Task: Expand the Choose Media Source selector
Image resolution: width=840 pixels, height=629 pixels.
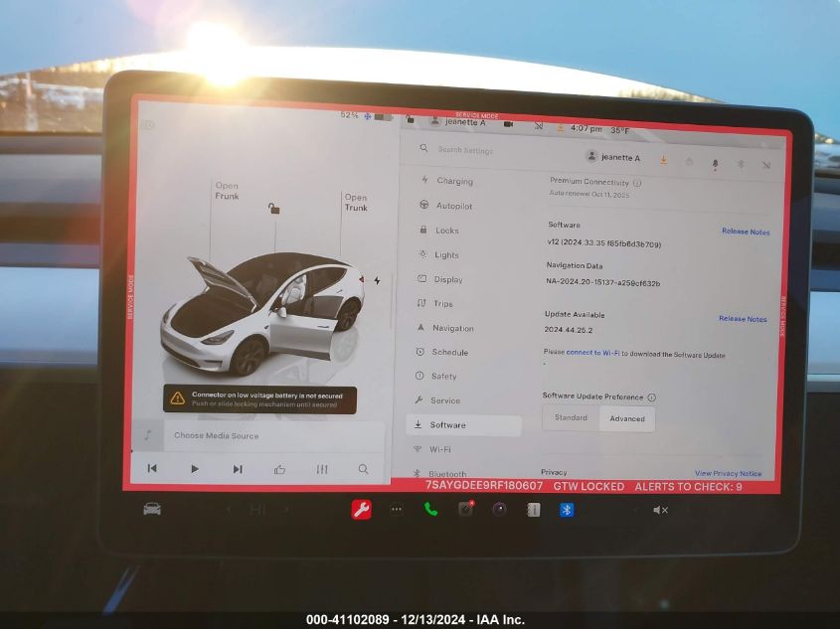Action: pos(217,435)
